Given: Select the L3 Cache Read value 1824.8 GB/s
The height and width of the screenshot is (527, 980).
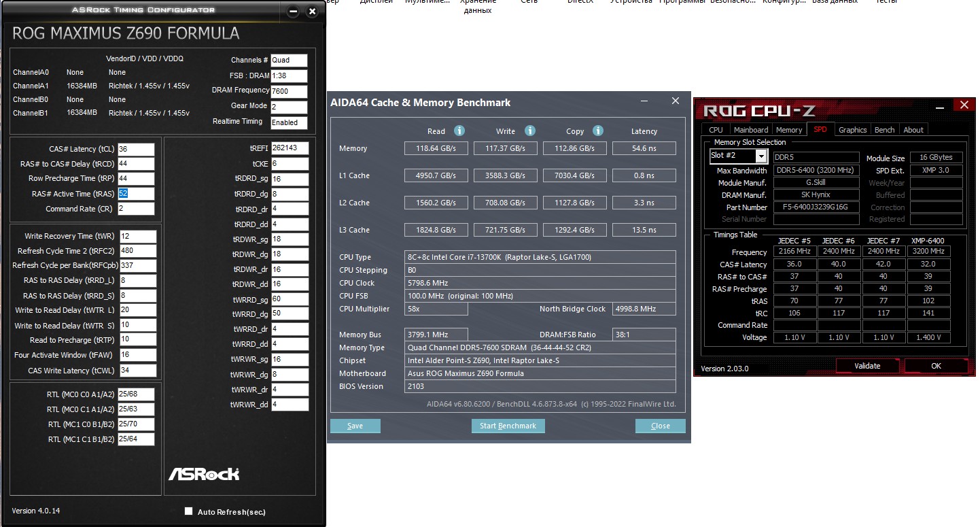Looking at the screenshot, I should click(x=436, y=230).
